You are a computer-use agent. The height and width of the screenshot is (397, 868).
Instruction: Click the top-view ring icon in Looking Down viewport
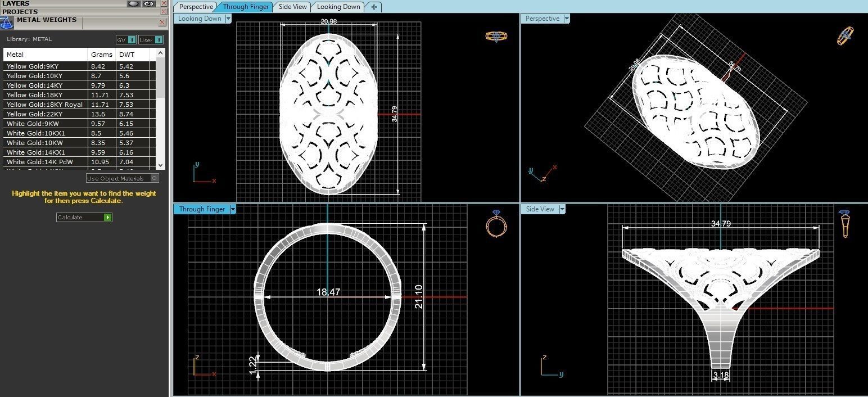tap(496, 37)
